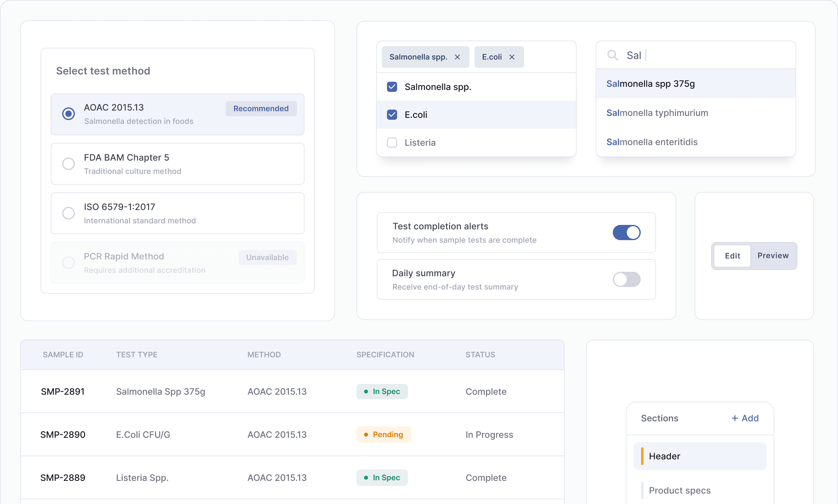Switch to the Preview tab
The width and height of the screenshot is (838, 504).
[772, 256]
